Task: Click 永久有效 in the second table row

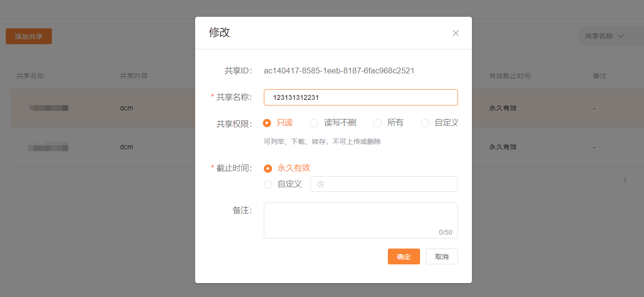Action: pyautogui.click(x=503, y=147)
